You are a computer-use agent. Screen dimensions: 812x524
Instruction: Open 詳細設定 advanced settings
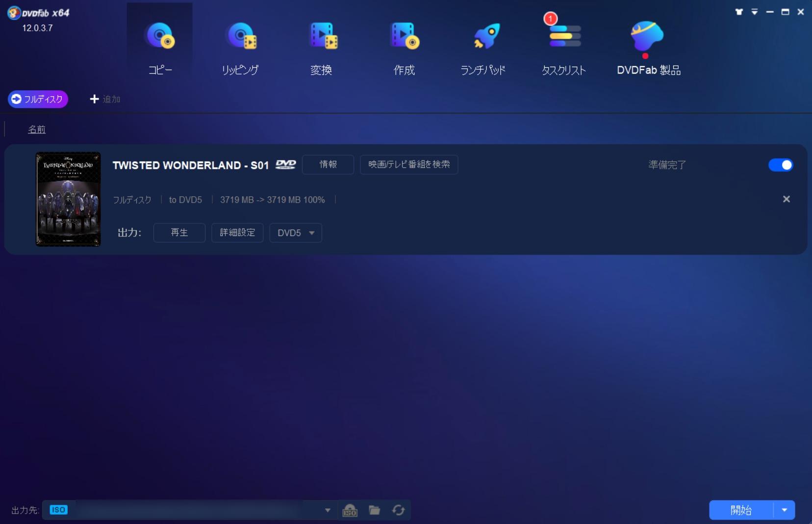tap(237, 233)
